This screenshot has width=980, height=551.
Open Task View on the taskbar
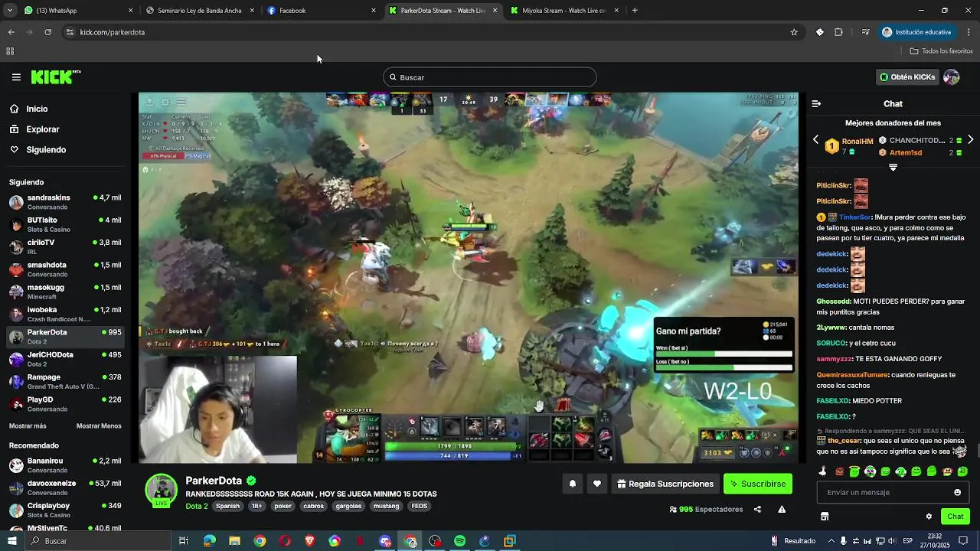pos(184,541)
